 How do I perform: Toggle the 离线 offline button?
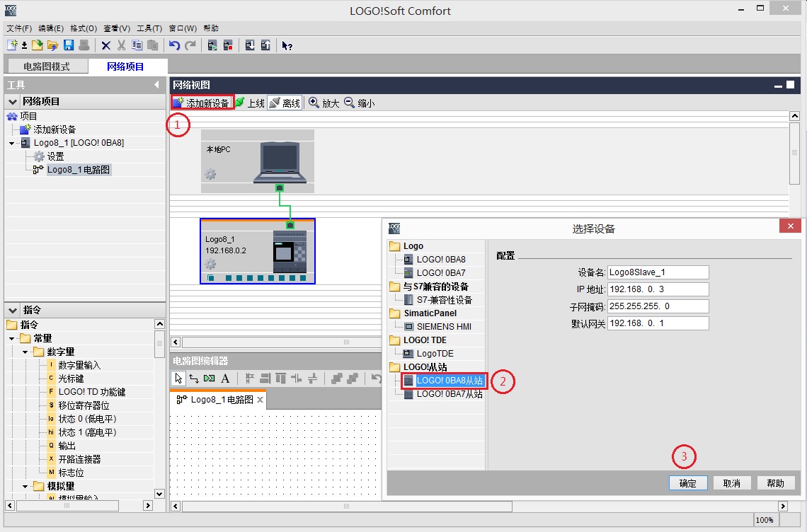pyautogui.click(x=285, y=103)
